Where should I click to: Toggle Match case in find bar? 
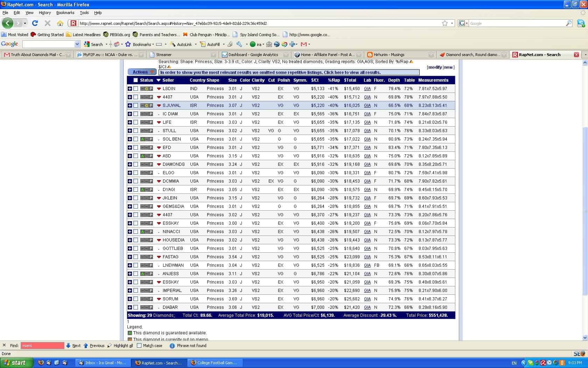pos(139,346)
